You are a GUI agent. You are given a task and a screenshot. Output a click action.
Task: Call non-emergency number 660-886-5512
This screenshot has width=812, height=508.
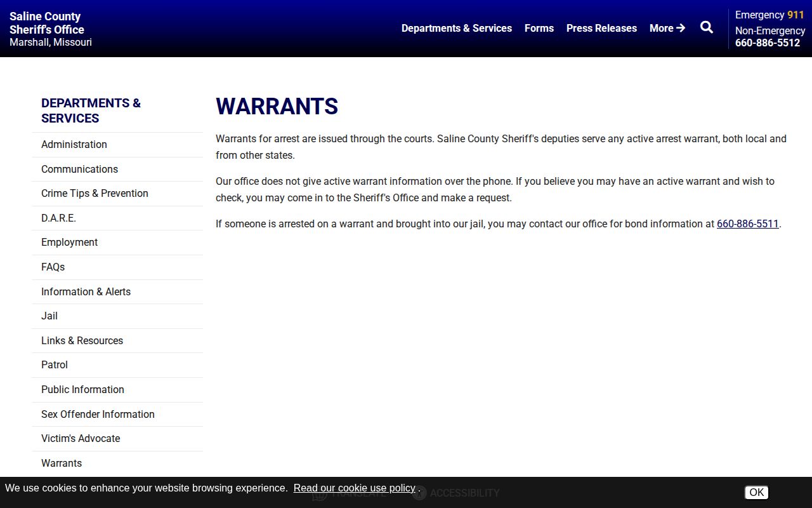[x=768, y=43]
